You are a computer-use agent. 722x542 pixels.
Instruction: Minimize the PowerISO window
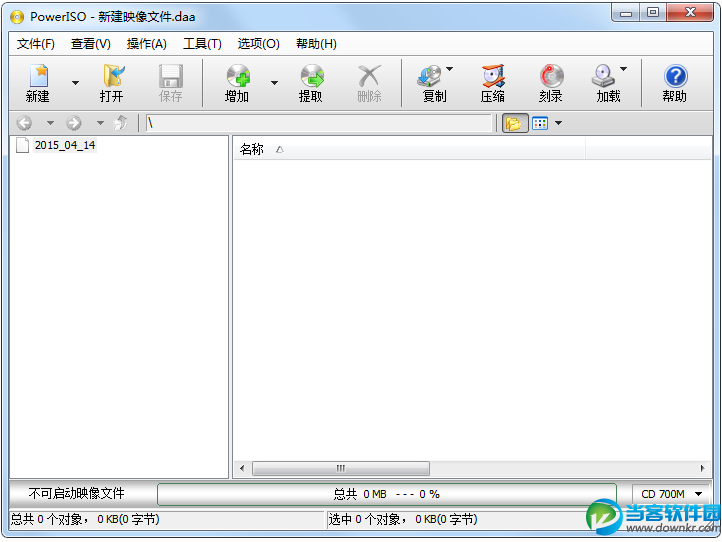625,13
